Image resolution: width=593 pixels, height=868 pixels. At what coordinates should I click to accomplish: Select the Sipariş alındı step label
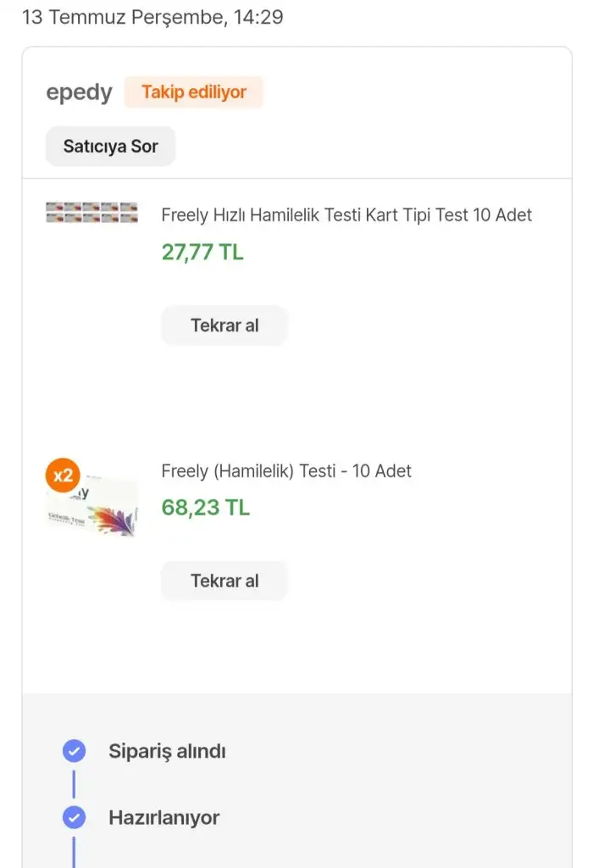(x=167, y=751)
